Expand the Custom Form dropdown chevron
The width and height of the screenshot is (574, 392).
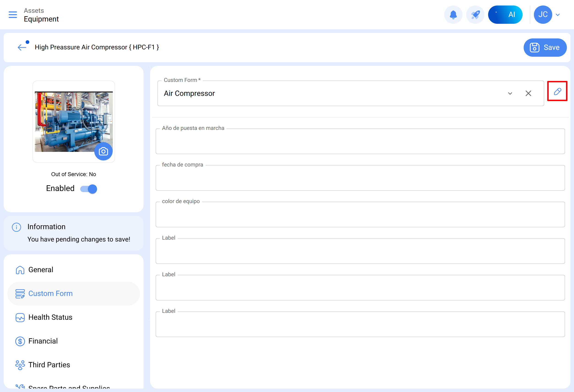pos(510,93)
